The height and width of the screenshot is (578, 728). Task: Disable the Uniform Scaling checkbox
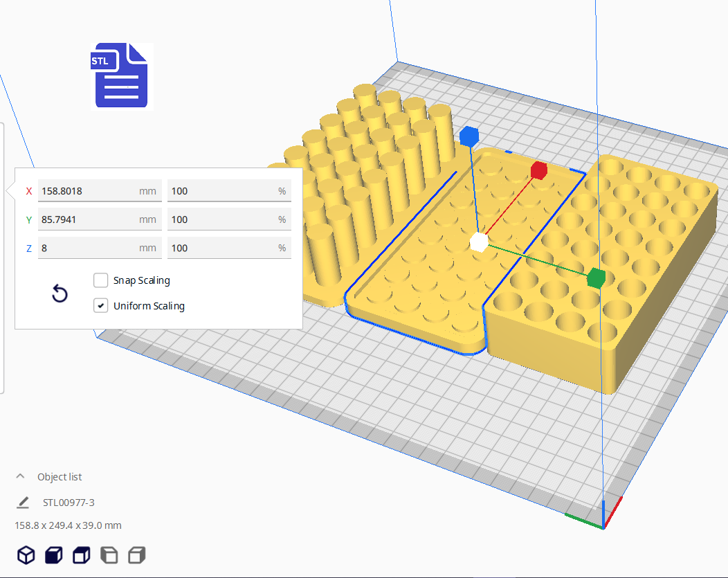click(x=101, y=305)
